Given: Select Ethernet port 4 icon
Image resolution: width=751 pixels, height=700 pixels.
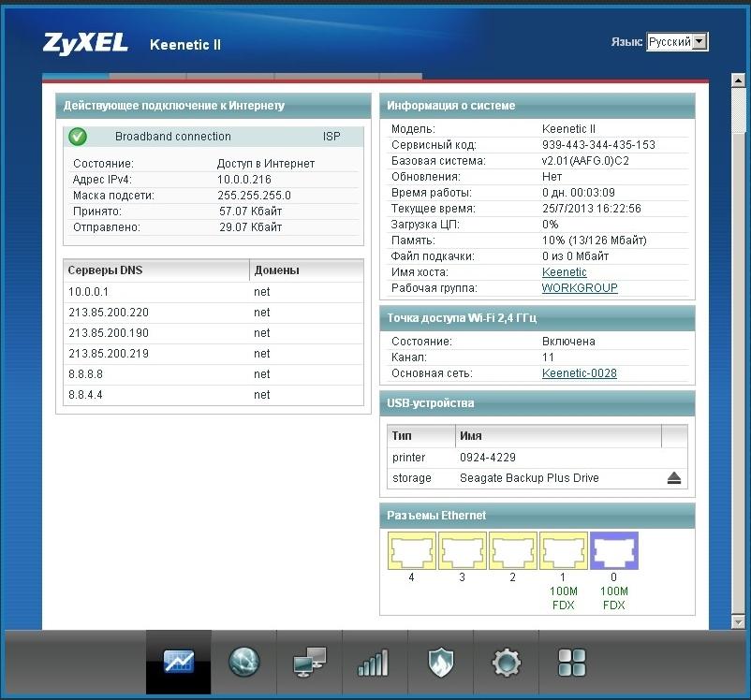Looking at the screenshot, I should tap(412, 551).
